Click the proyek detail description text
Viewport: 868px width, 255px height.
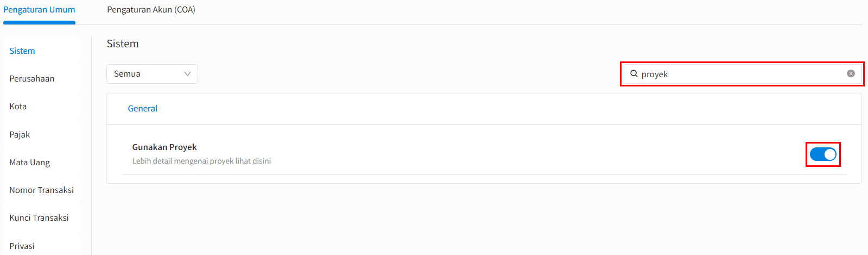(201, 161)
